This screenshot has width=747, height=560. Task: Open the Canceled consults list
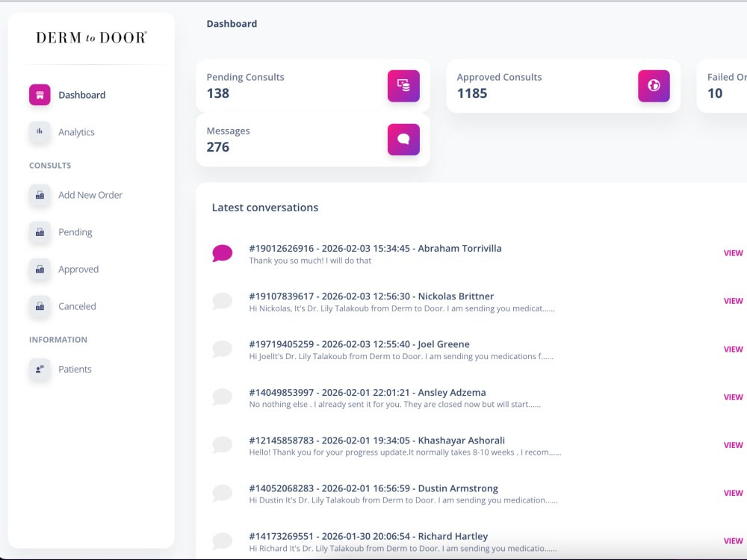point(77,306)
